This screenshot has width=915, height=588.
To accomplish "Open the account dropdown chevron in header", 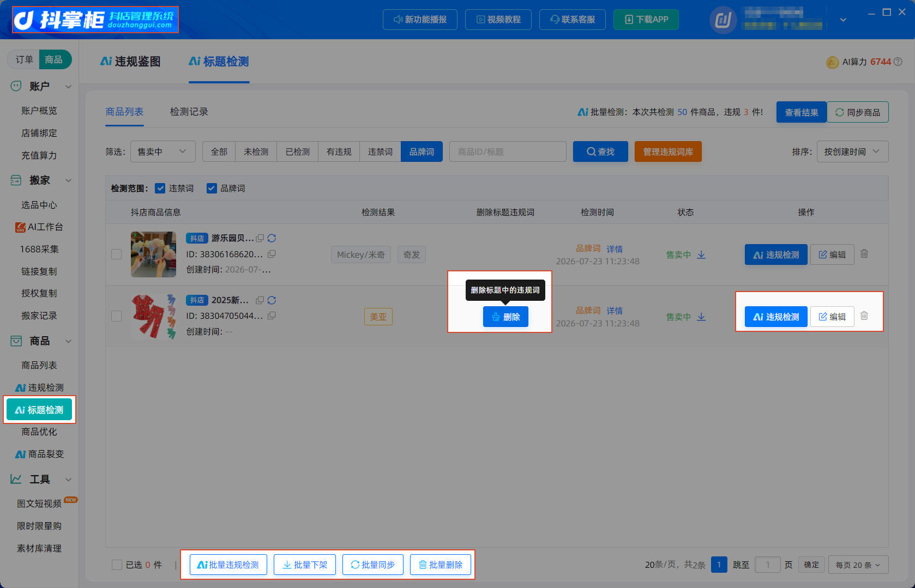I will click(843, 20).
